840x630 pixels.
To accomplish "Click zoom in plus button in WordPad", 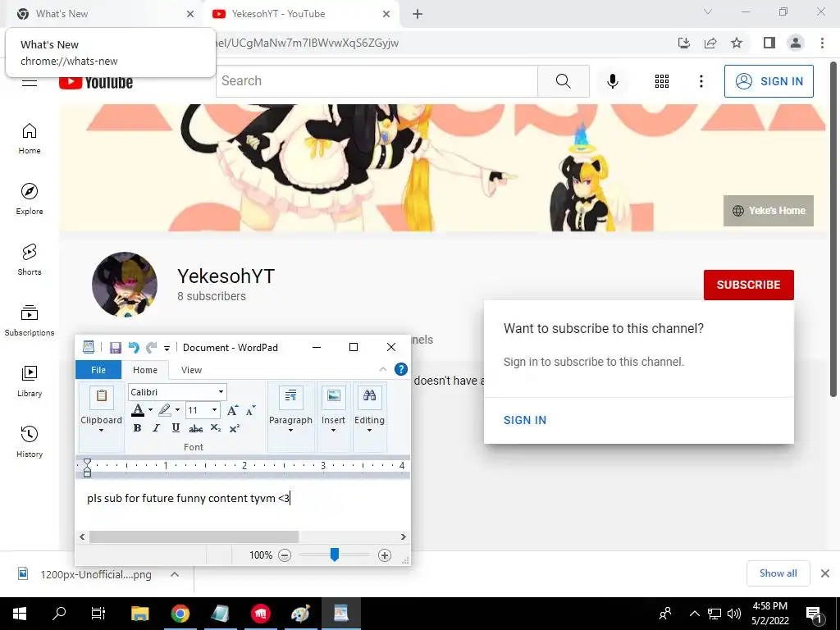I will (x=384, y=555).
